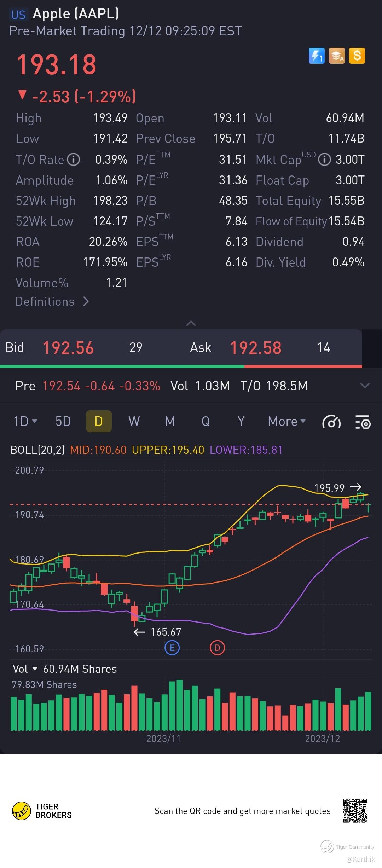Tap the UPPER:195.40 Bollinger value
Screen dimensions: 382x868
[168, 450]
